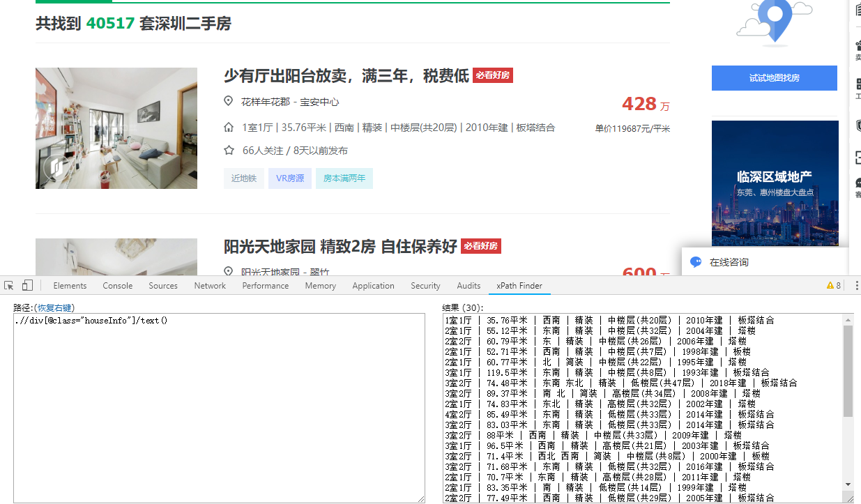Open the Console tab

coord(118,286)
